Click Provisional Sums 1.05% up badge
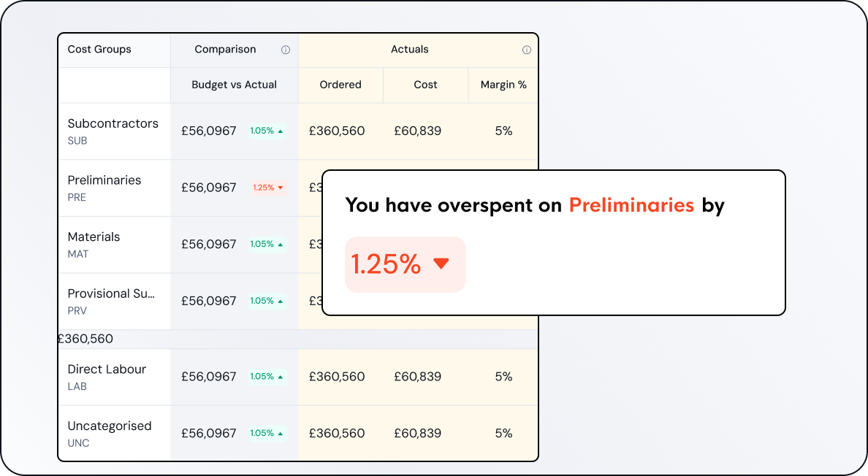 pyautogui.click(x=267, y=301)
